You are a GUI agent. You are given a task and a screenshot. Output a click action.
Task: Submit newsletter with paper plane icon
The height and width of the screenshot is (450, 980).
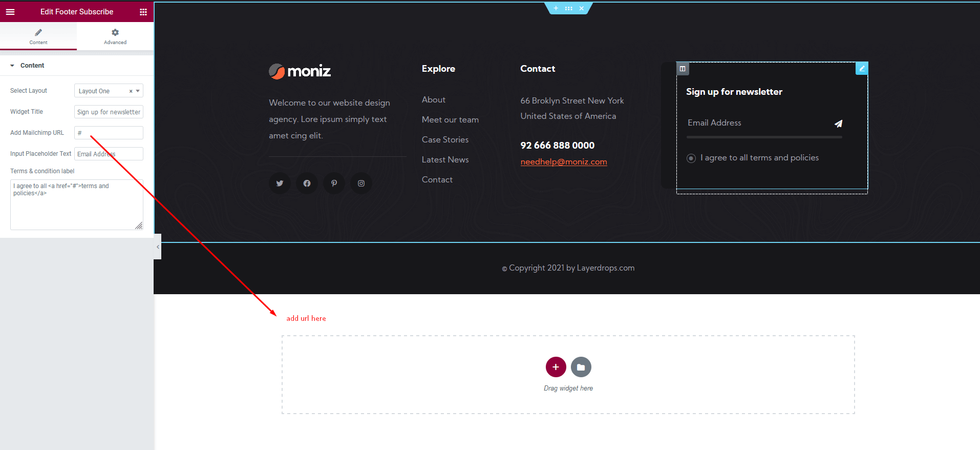pyautogui.click(x=838, y=124)
